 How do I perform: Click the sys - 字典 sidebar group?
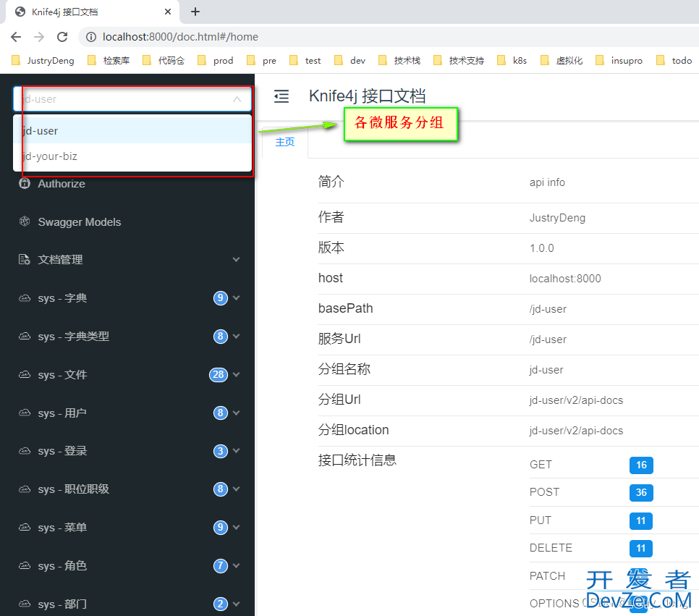click(127, 298)
